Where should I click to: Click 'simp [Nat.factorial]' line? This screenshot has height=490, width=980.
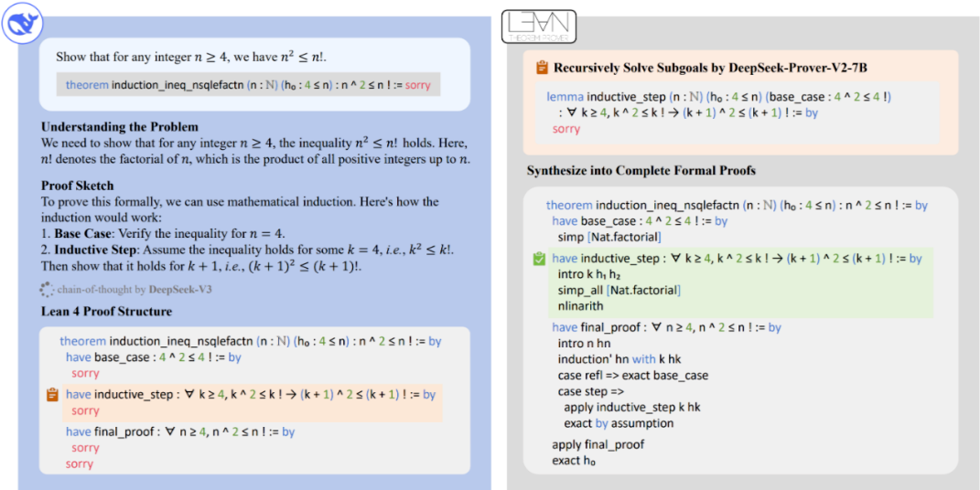[608, 237]
